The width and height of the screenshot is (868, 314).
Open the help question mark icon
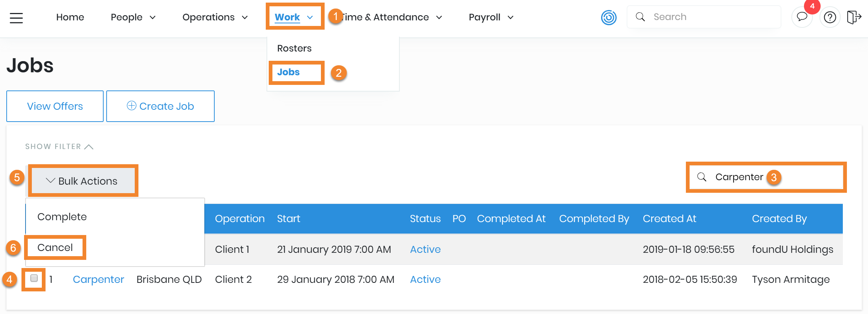coord(830,17)
